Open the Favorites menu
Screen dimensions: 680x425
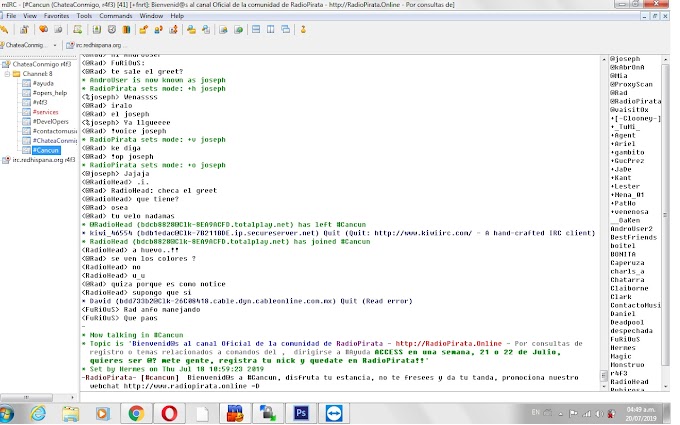click(x=56, y=16)
